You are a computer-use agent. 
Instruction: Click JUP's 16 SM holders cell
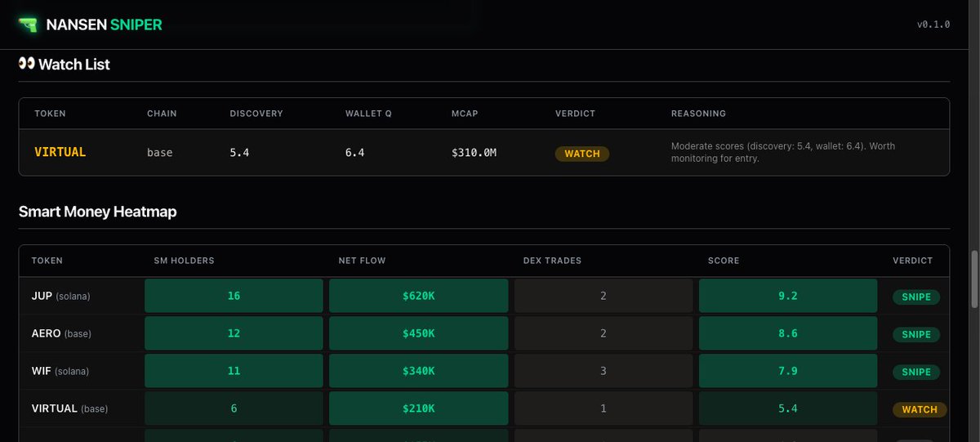(x=234, y=296)
